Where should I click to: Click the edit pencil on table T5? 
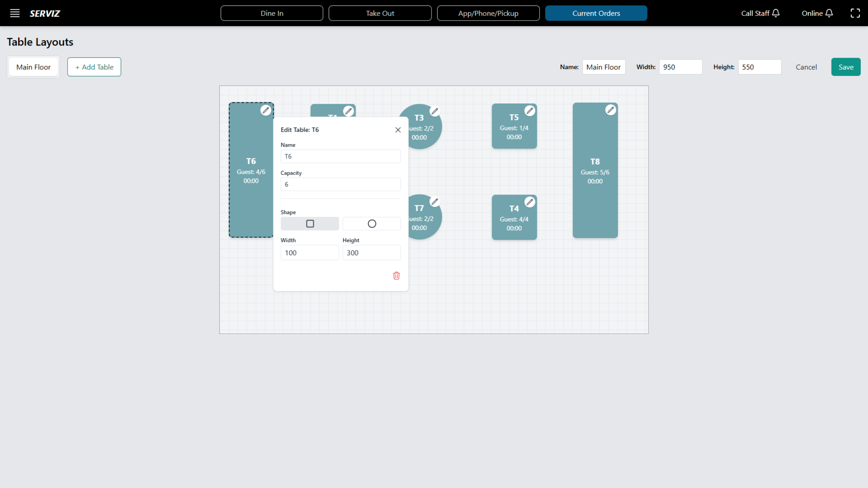[x=530, y=111]
